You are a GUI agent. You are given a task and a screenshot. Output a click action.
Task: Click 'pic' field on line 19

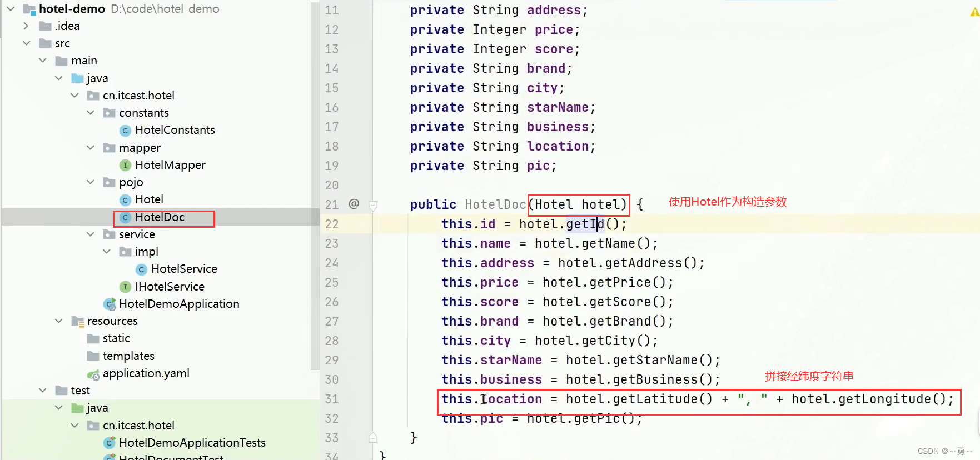538,166
